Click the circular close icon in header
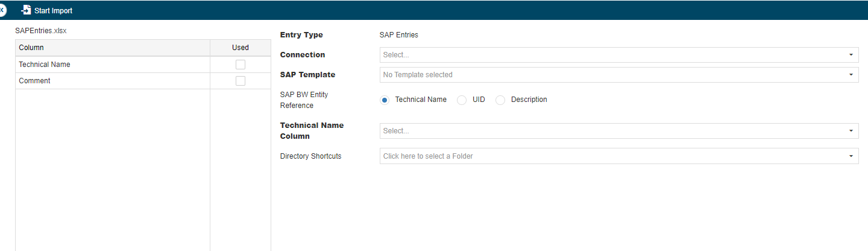 [x=2, y=10]
